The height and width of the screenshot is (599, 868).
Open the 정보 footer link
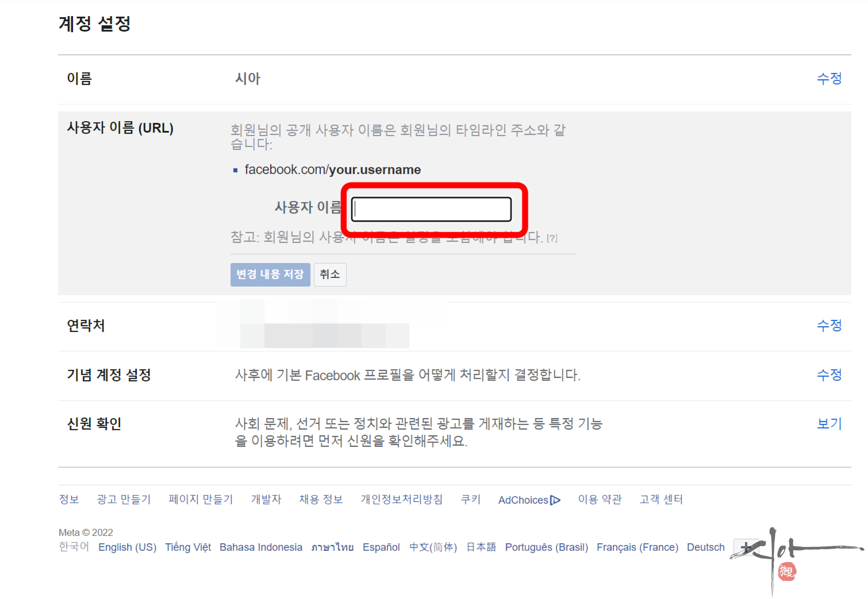tap(69, 500)
